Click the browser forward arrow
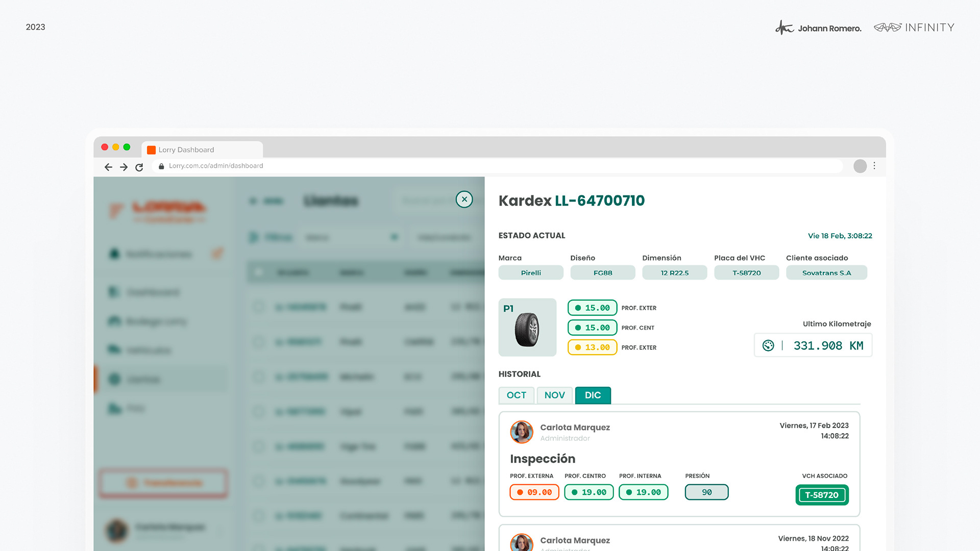 pyautogui.click(x=124, y=167)
